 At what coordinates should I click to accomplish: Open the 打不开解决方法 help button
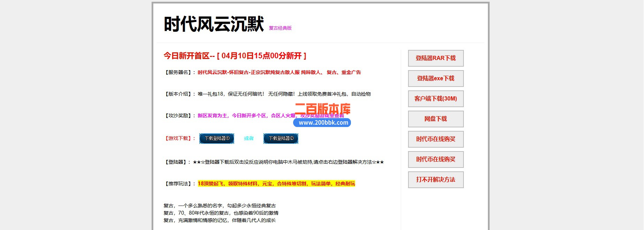[436, 180]
